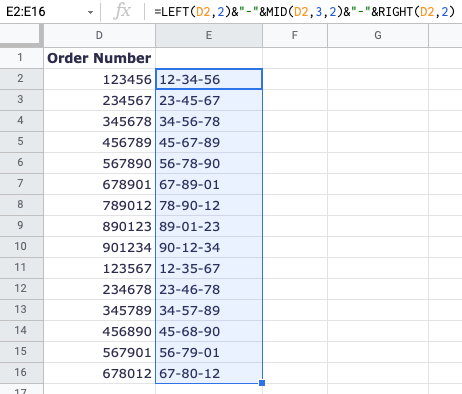The height and width of the screenshot is (394, 462).
Task: Click cell showing 67-80-12
Action: 209,373
